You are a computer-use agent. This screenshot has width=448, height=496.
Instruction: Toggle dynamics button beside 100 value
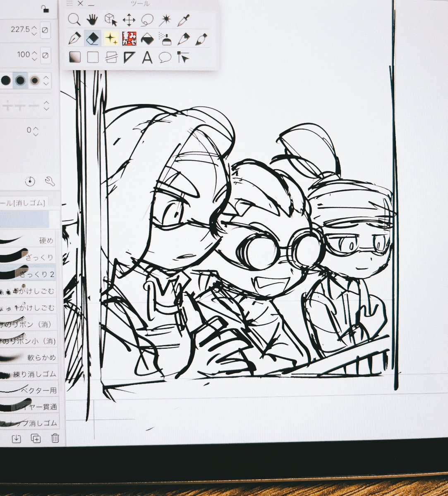(x=46, y=55)
